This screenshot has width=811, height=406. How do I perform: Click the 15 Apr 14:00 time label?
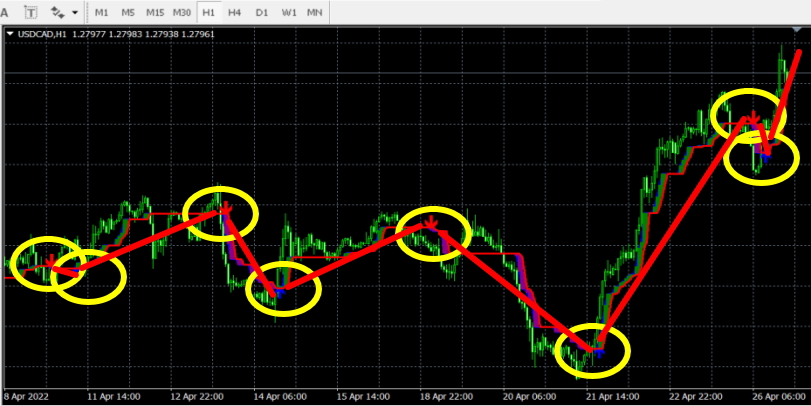click(x=363, y=397)
